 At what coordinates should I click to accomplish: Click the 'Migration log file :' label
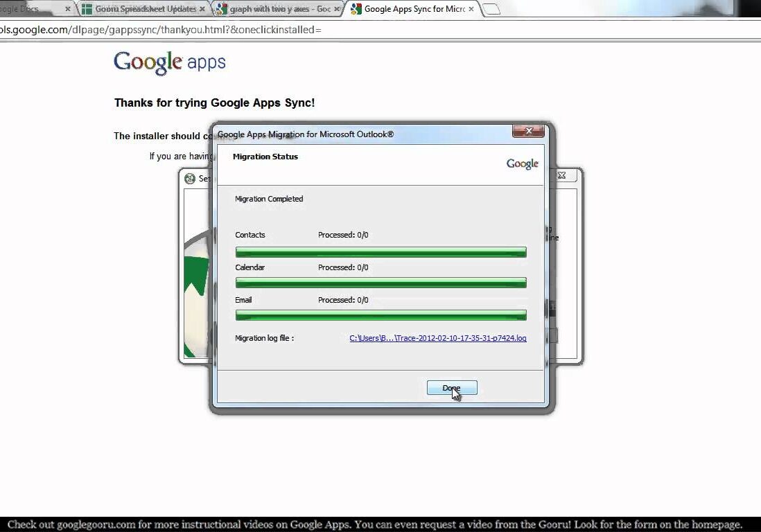coord(265,338)
